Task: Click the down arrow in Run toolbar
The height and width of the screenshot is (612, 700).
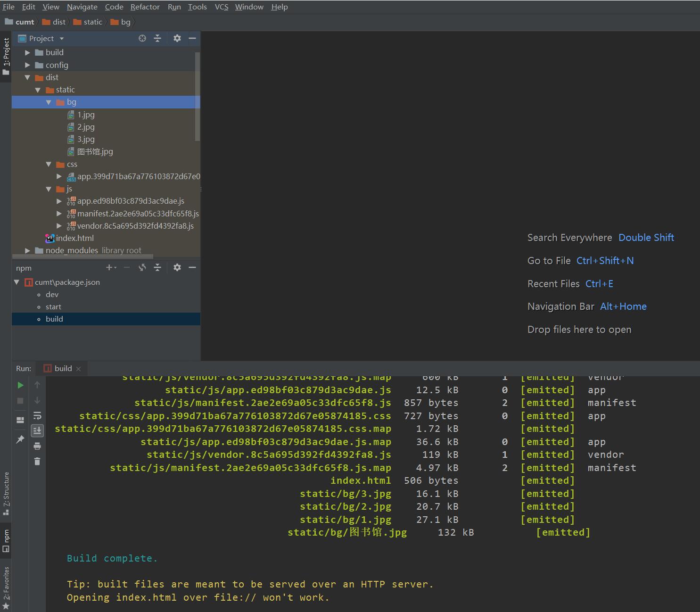Action: [x=37, y=401]
